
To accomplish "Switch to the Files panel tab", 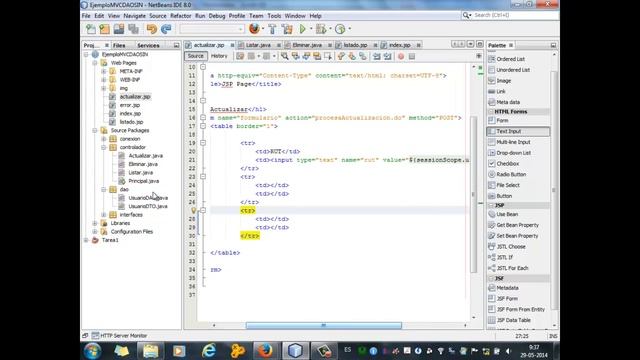I will [x=119, y=45].
